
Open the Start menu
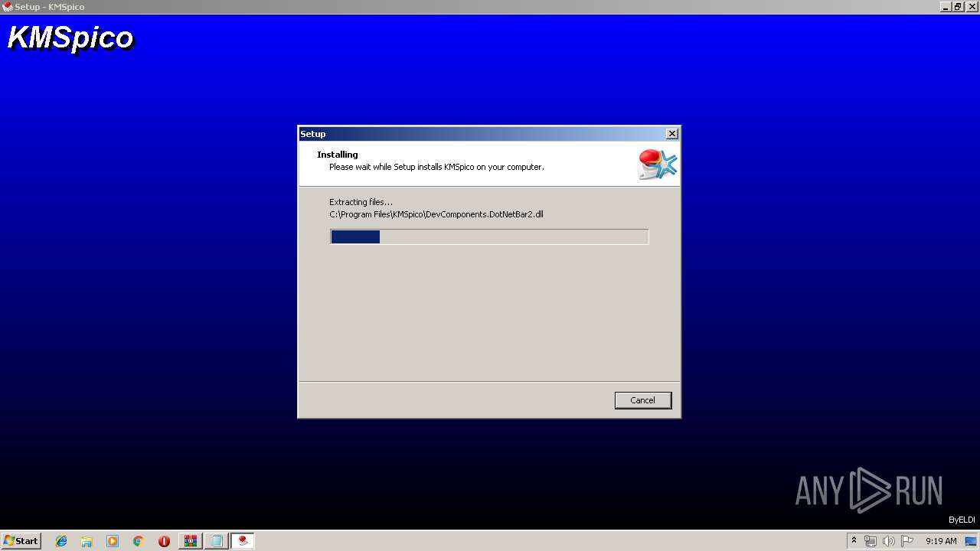pos(21,541)
